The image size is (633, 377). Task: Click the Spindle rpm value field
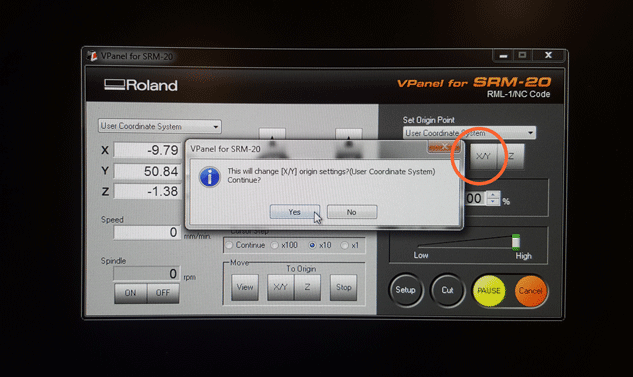[x=147, y=274]
